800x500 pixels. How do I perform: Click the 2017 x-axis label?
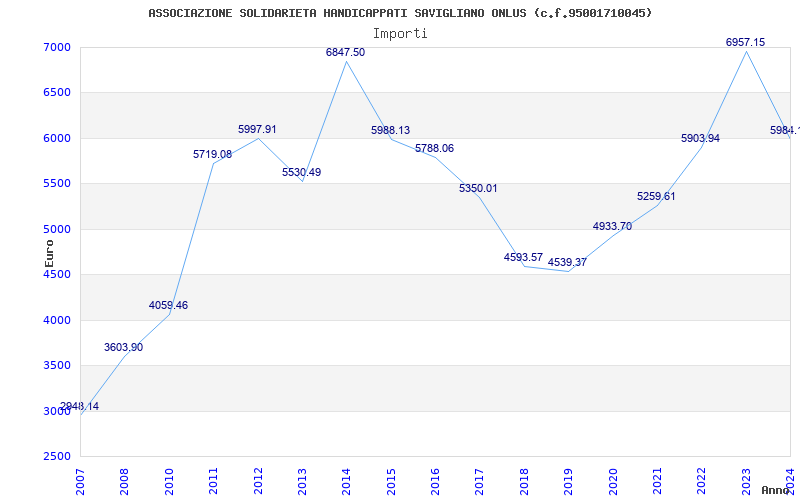[x=480, y=481]
